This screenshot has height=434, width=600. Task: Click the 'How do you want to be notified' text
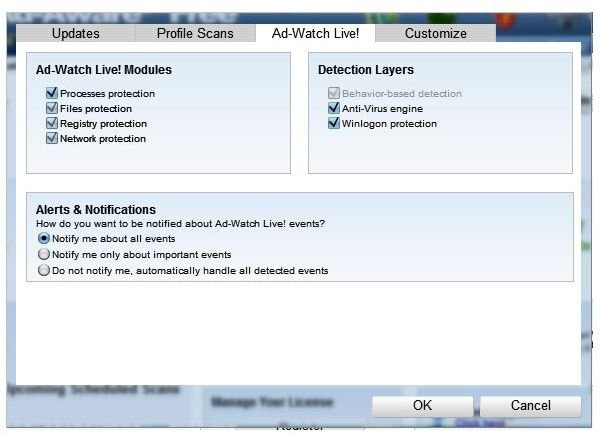click(x=180, y=224)
